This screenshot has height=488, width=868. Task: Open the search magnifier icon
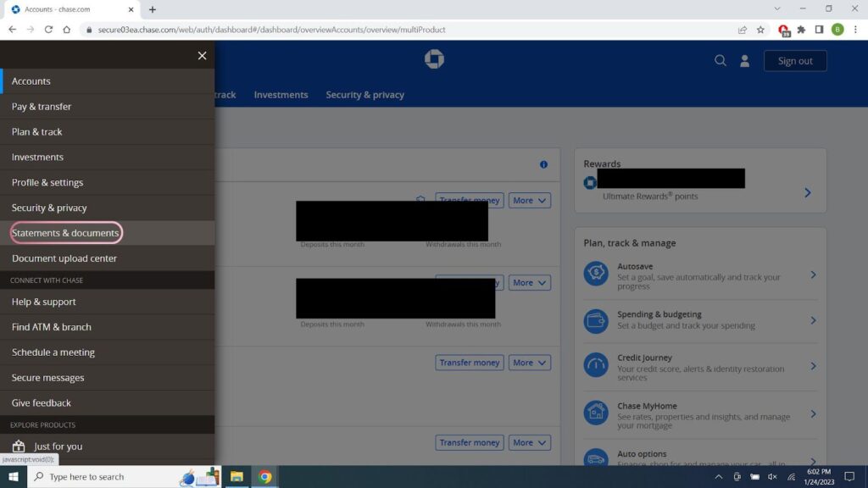(720, 61)
